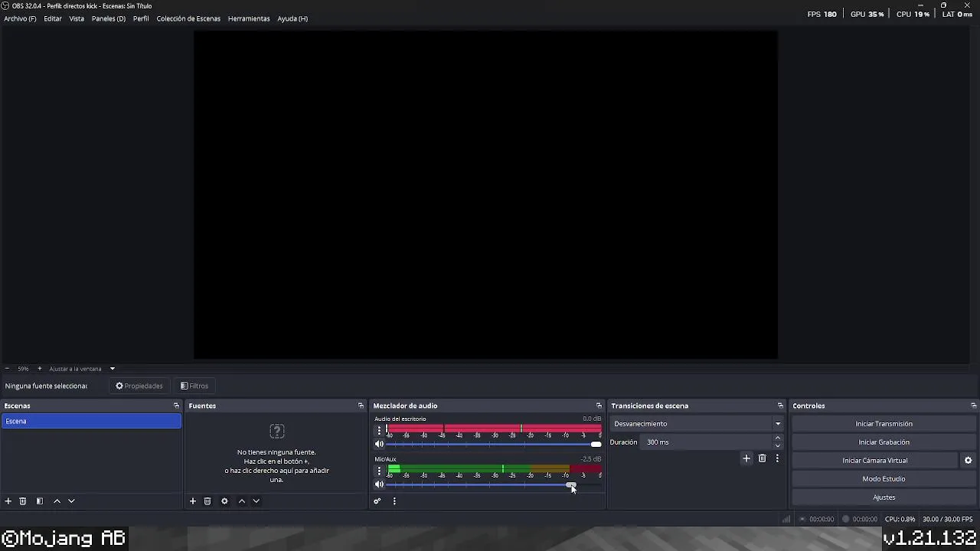This screenshot has height=551, width=980.
Task: Click Iniciar Grabación
Action: pos(884,442)
